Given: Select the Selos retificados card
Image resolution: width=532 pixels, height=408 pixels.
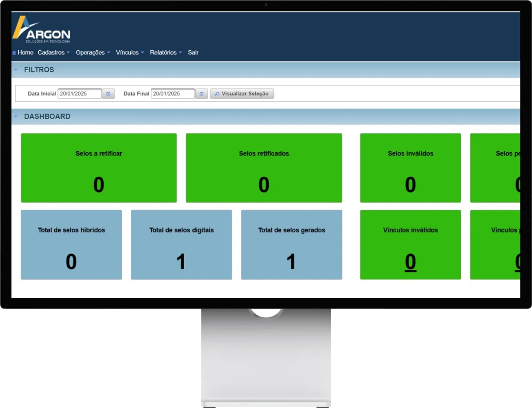Looking at the screenshot, I should (x=264, y=168).
